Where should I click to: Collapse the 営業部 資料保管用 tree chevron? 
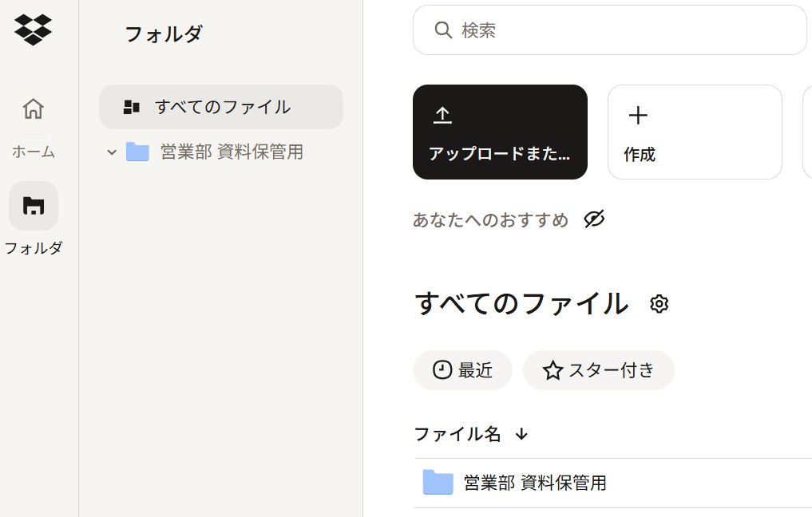click(112, 152)
